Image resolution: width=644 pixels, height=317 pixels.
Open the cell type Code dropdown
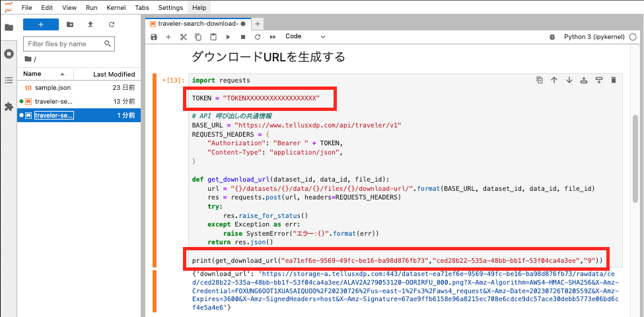tap(306, 36)
